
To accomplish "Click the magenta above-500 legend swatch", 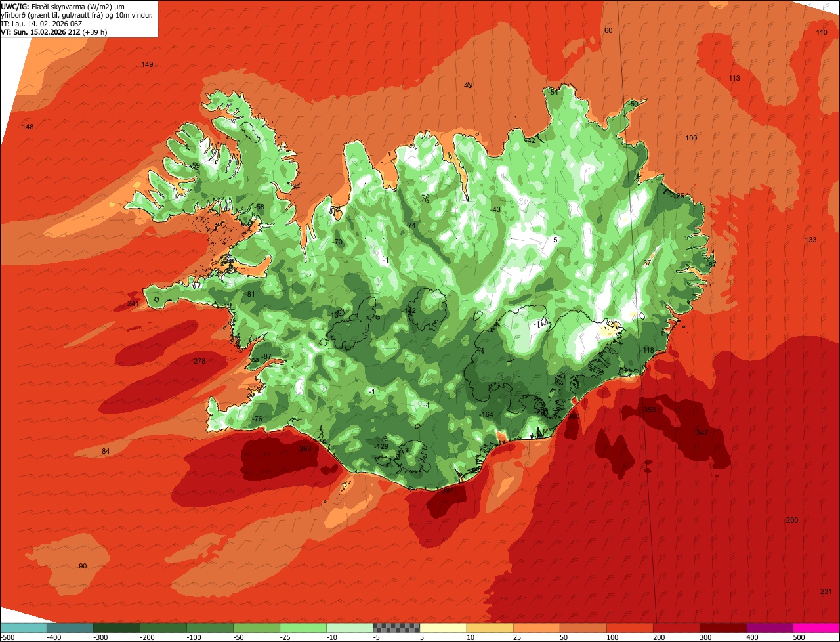I will click(x=816, y=628).
